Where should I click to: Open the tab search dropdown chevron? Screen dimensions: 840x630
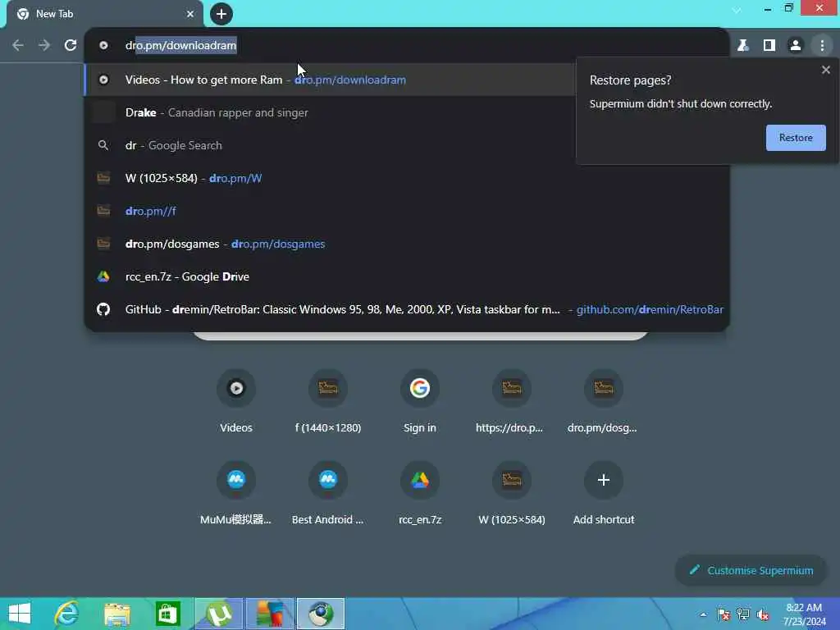click(x=737, y=10)
